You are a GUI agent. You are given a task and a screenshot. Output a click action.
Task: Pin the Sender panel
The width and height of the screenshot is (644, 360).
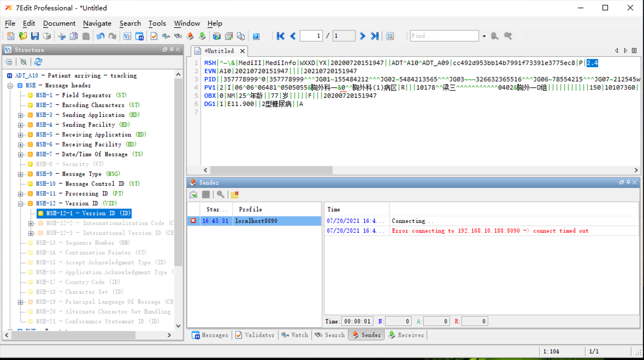[x=628, y=182]
